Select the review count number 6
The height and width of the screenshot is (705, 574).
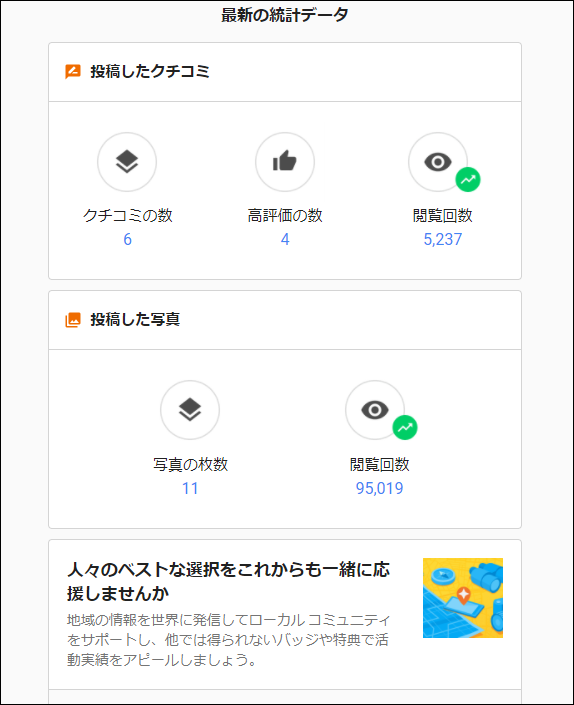click(128, 239)
